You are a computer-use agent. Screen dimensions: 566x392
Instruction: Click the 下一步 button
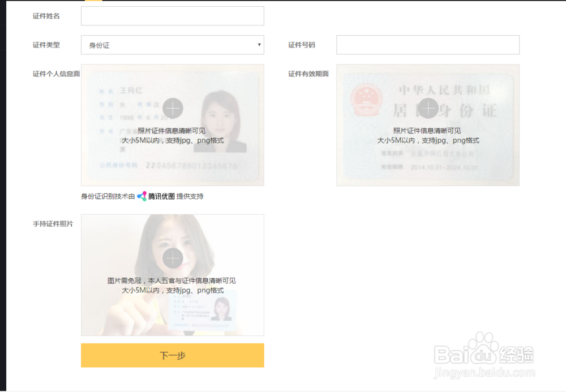click(x=173, y=355)
